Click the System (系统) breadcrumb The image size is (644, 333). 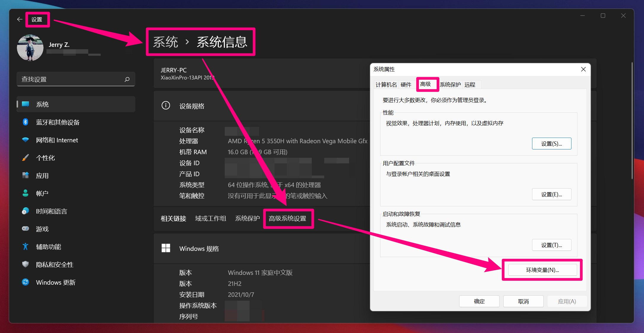[166, 42]
